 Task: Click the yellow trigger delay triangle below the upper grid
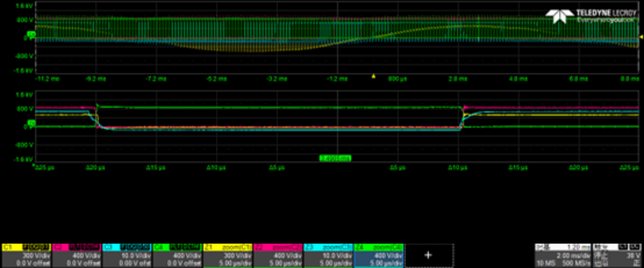(373, 76)
